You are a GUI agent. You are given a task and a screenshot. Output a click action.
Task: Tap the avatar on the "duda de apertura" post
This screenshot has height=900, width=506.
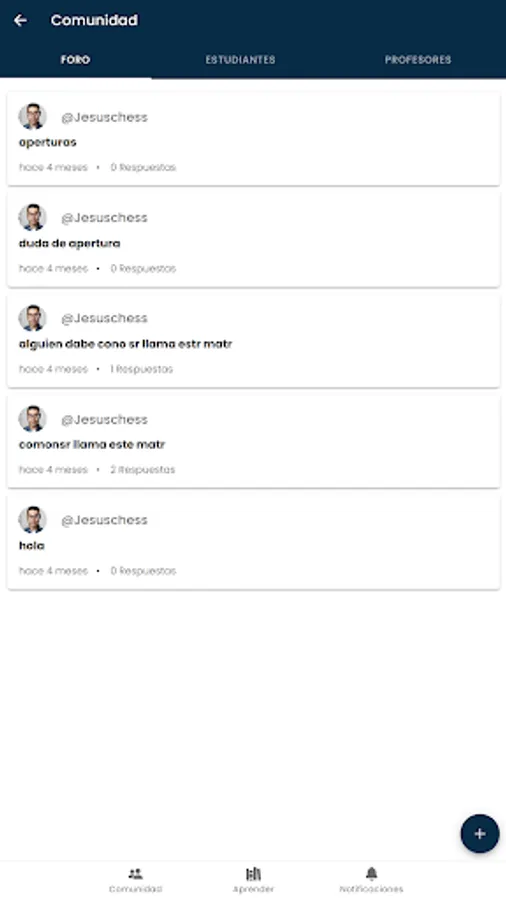(32, 217)
